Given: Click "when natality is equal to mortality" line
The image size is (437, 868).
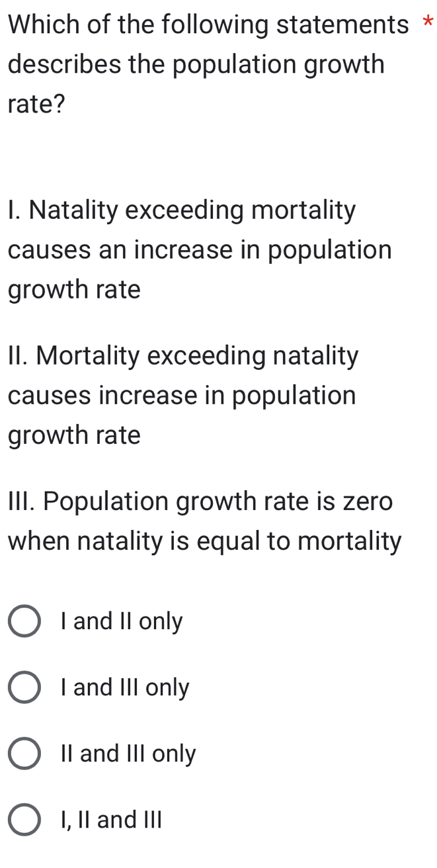Looking at the screenshot, I should coord(204,542).
